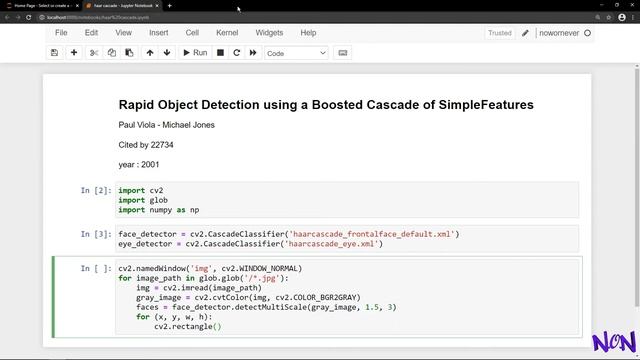The height and width of the screenshot is (360, 640).
Task: Copy selected cells icon
Action: [111, 53]
